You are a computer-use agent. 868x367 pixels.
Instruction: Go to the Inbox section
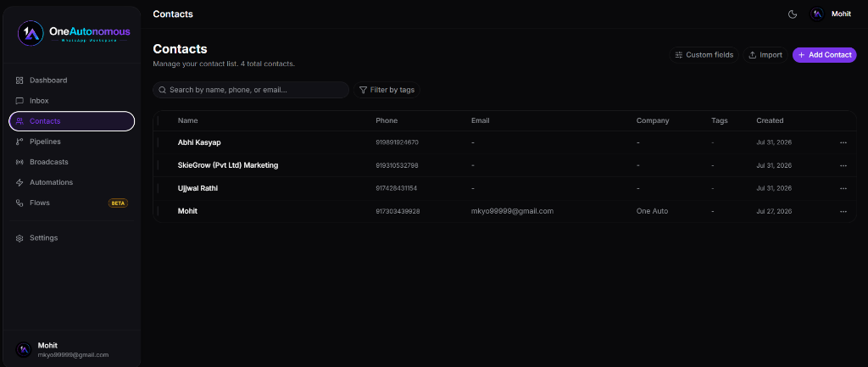click(x=72, y=101)
